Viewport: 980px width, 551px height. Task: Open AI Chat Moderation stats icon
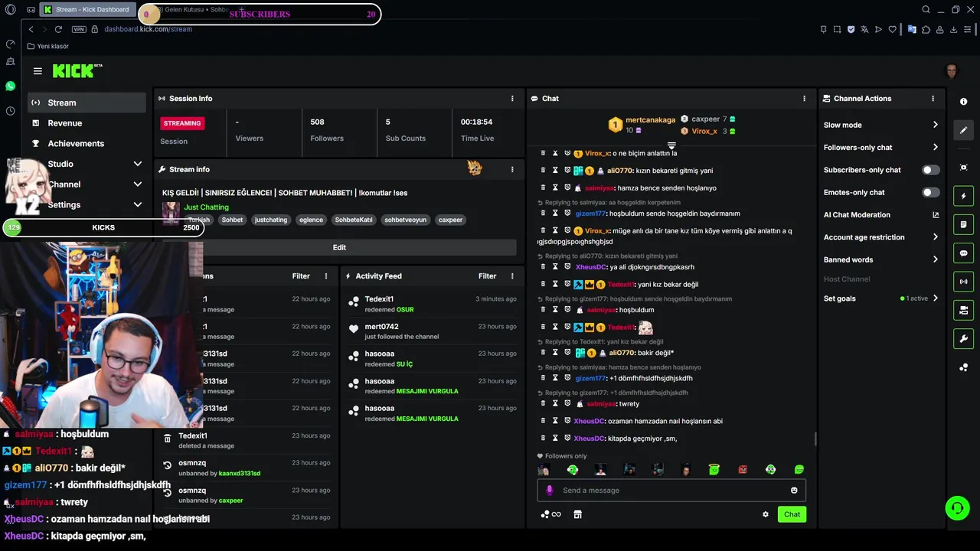tap(935, 215)
